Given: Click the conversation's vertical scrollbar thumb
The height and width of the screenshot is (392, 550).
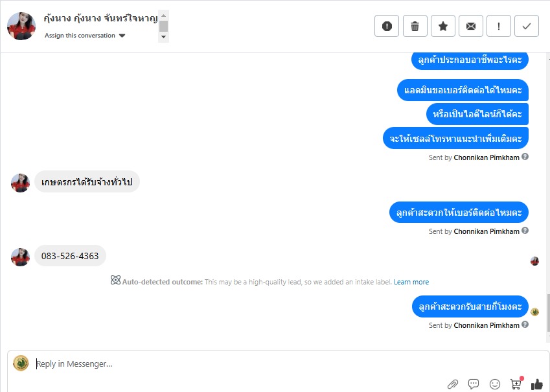Looking at the screenshot, I should (548, 313).
